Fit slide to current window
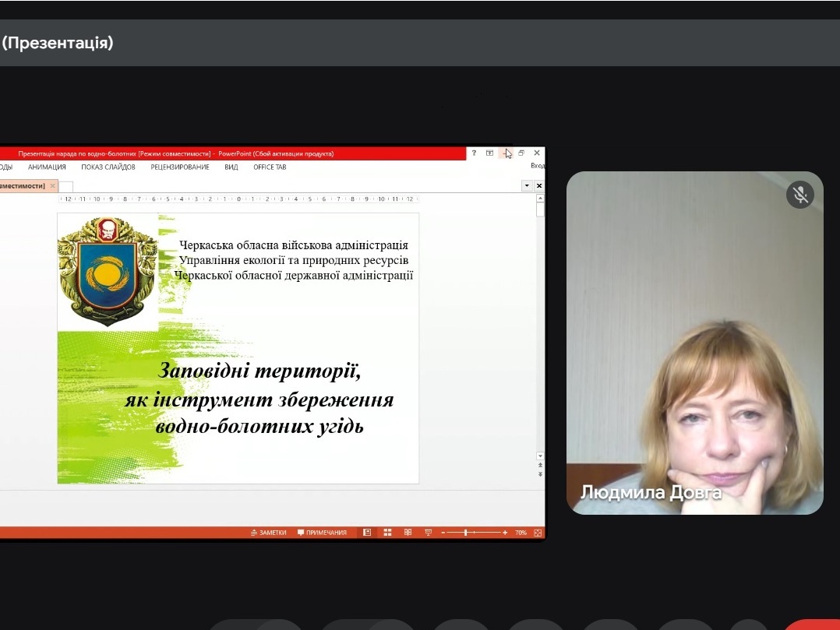 (x=538, y=533)
